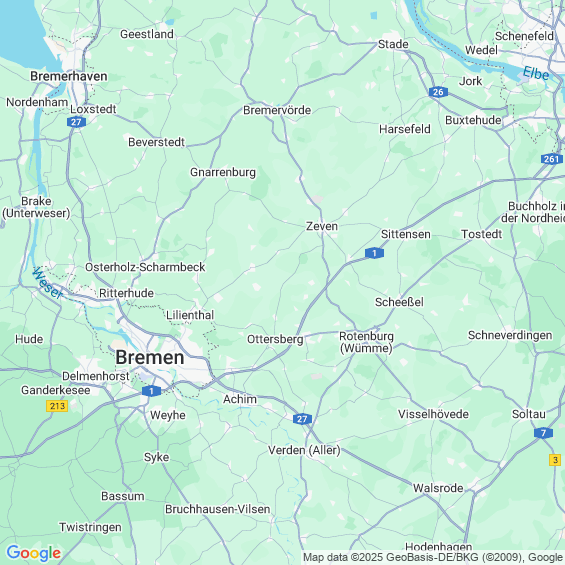Click the A7 highway shield near Soltau
The height and width of the screenshot is (565, 565).
[x=543, y=433]
